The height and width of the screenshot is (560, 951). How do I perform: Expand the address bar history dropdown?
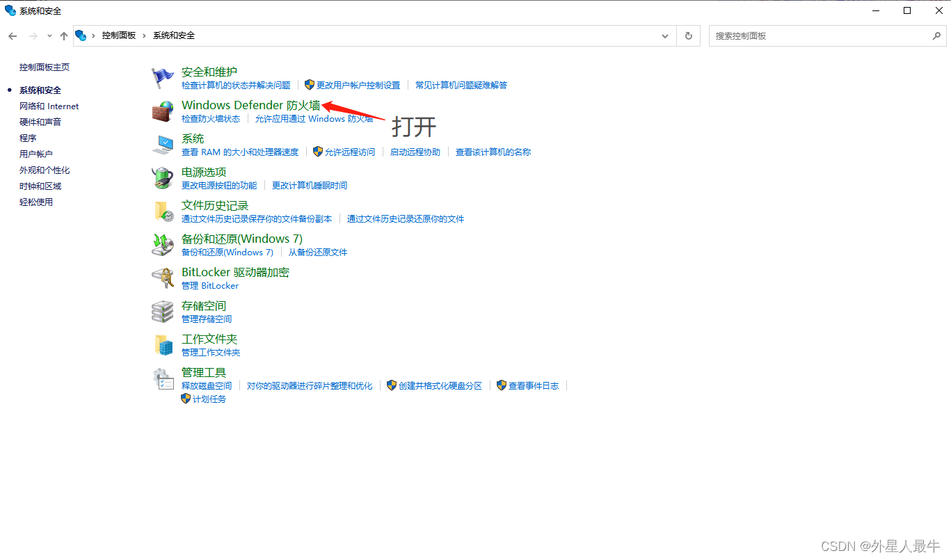666,35
